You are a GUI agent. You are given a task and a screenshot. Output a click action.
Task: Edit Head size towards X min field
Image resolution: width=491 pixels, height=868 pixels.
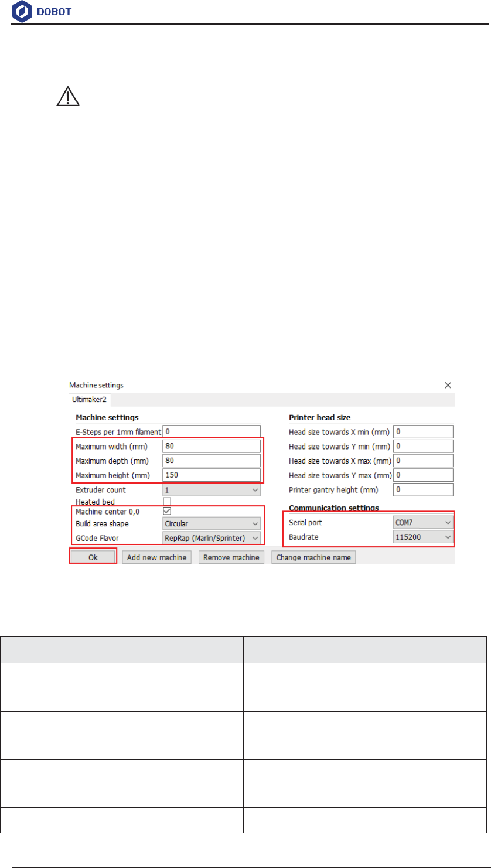click(424, 432)
